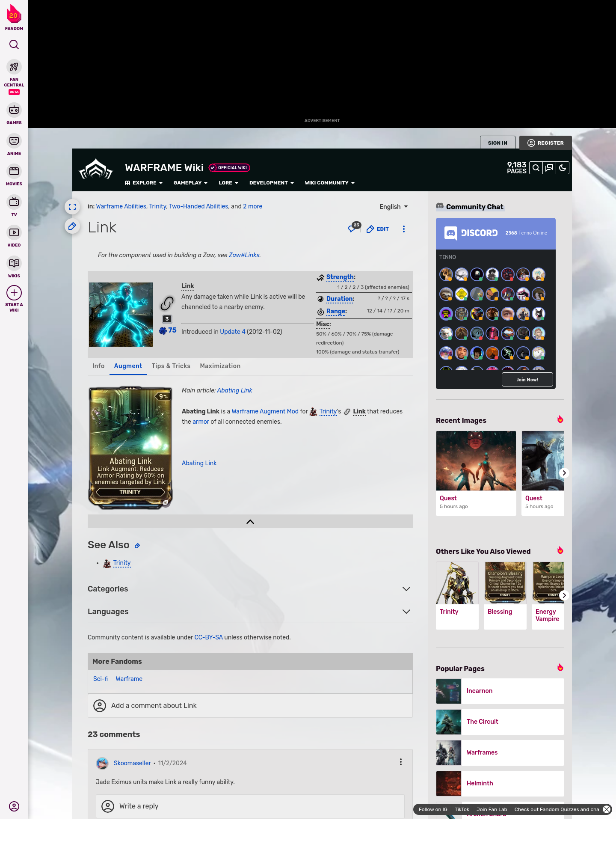The width and height of the screenshot is (616, 856).
Task: Open the more actions menu beside Edit
Action: pos(403,229)
